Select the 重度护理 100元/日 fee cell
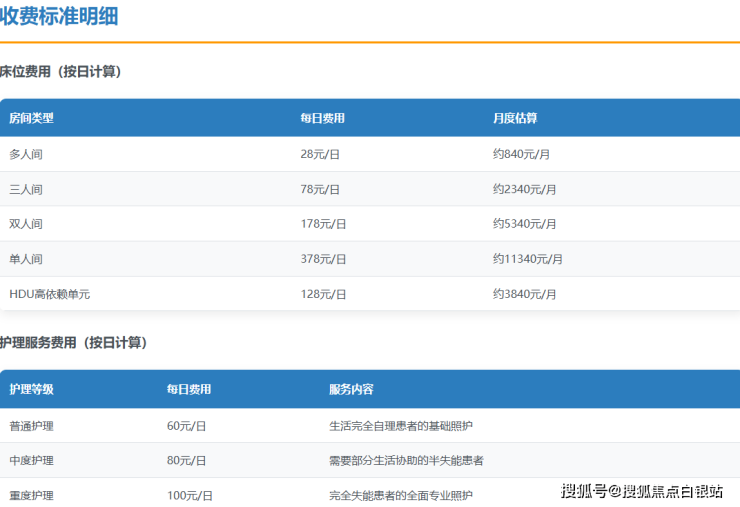This screenshot has width=740, height=507. point(189,495)
